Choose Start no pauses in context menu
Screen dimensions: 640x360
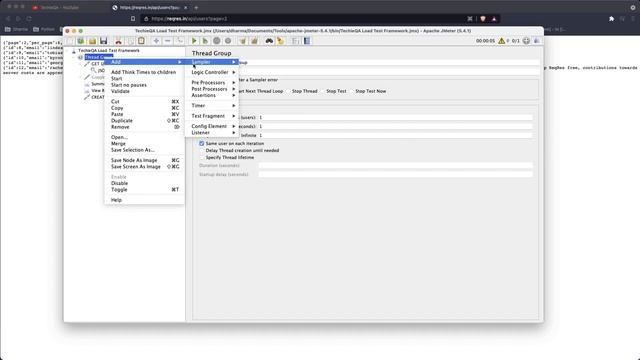click(x=144, y=85)
